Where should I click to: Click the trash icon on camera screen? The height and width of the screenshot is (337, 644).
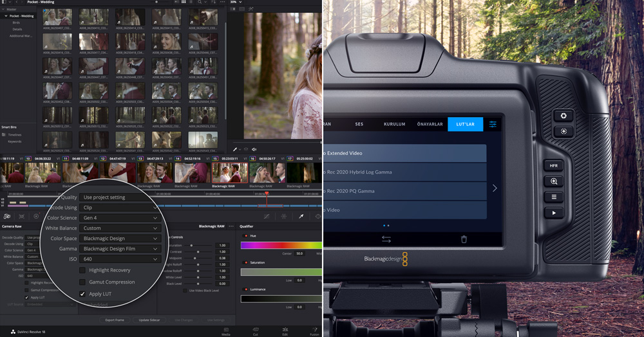464,239
